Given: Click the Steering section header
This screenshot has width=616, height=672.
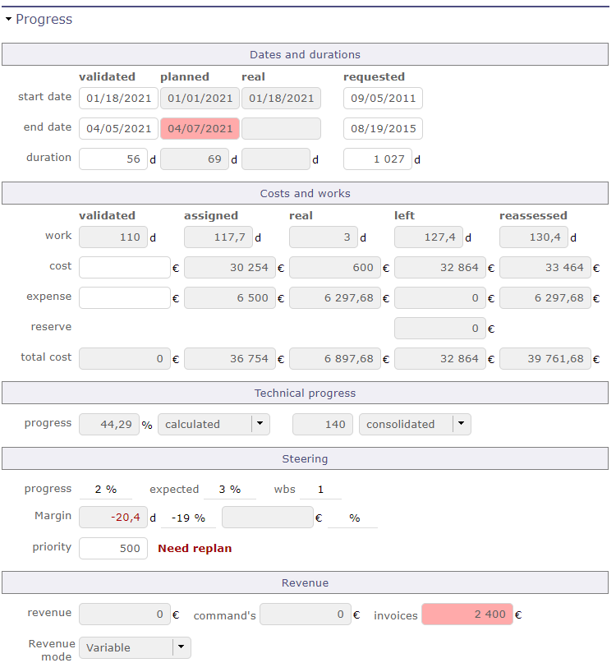Looking at the screenshot, I should coord(305,458).
